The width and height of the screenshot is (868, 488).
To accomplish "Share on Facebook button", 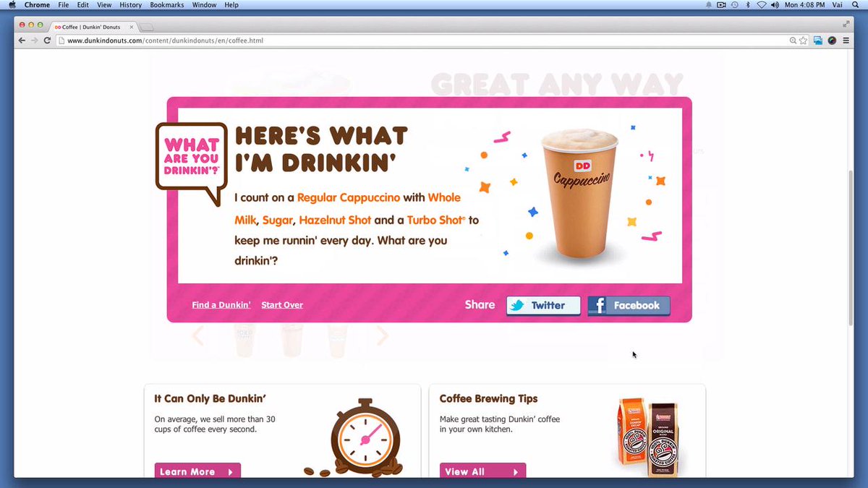I will [629, 305].
